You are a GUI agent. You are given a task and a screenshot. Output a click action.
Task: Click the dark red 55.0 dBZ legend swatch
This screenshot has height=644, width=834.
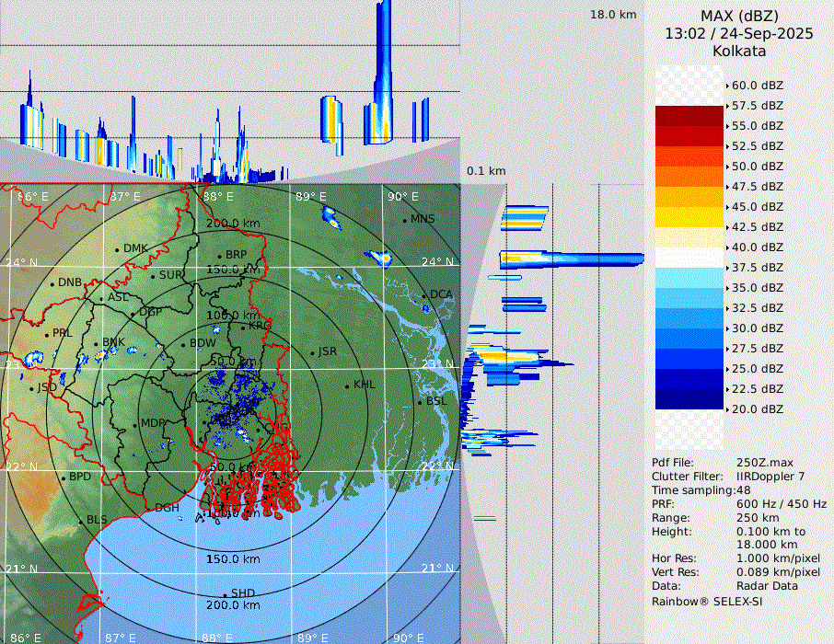pos(689,116)
